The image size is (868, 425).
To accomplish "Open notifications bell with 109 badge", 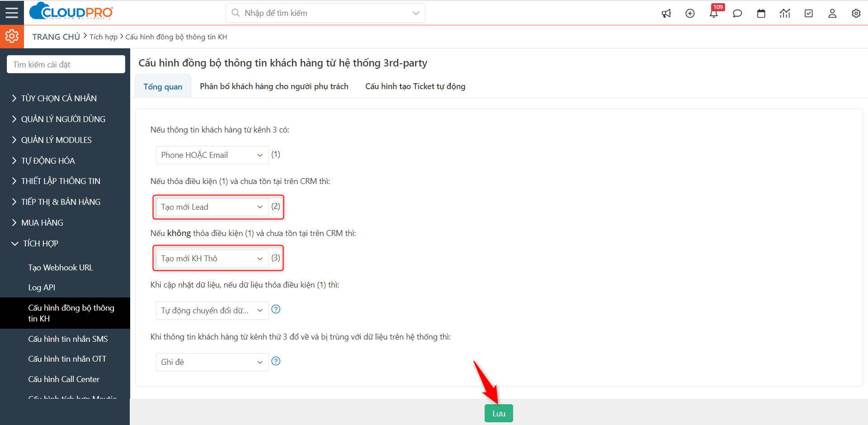I will pyautogui.click(x=714, y=13).
